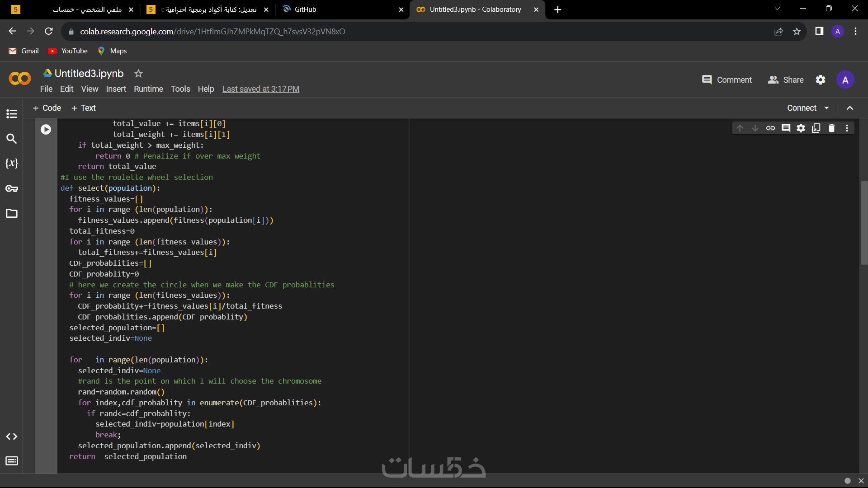868x488 pixels.
Task: Toggle browser side panel
Action: (819, 32)
